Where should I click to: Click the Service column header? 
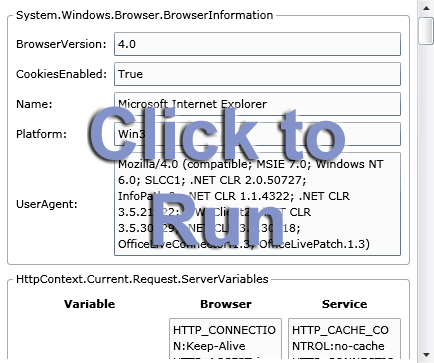344,304
